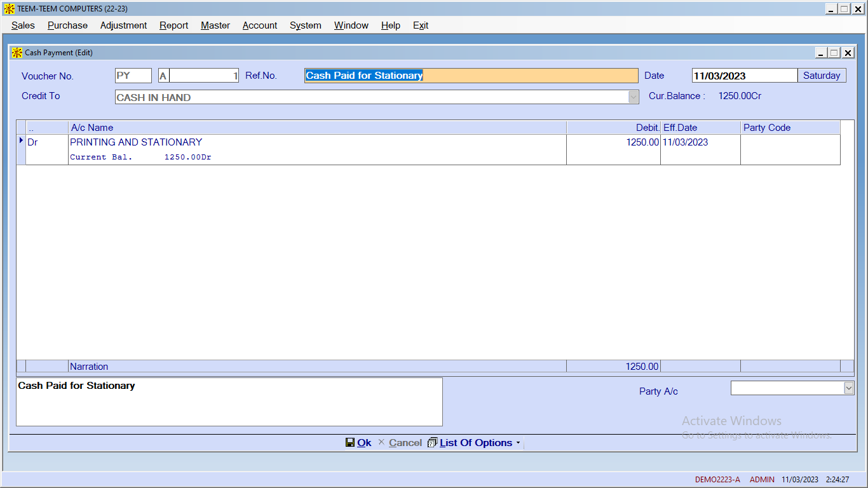Click the Ok button with save icon

click(358, 443)
